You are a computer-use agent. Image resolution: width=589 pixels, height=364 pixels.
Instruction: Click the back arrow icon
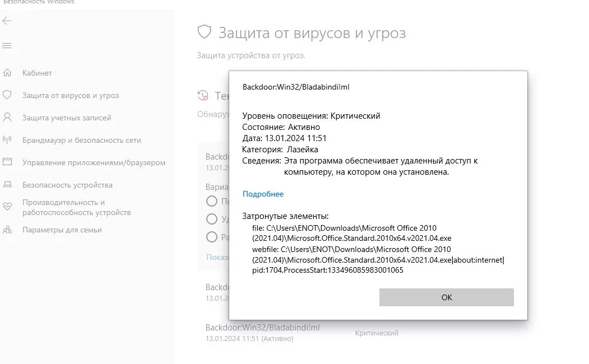click(7, 21)
